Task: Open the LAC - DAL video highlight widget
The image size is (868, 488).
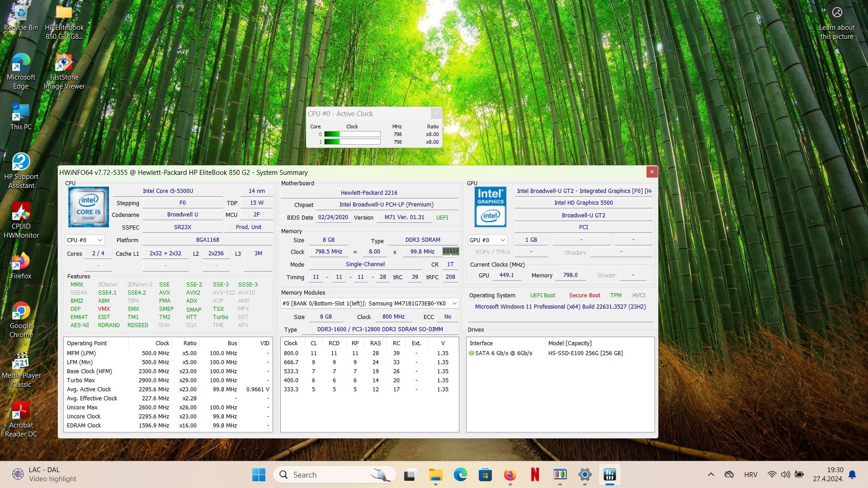Action: pos(44,474)
